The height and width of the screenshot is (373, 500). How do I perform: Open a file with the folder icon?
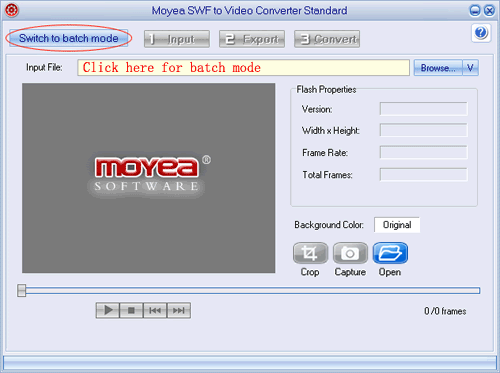tap(390, 253)
